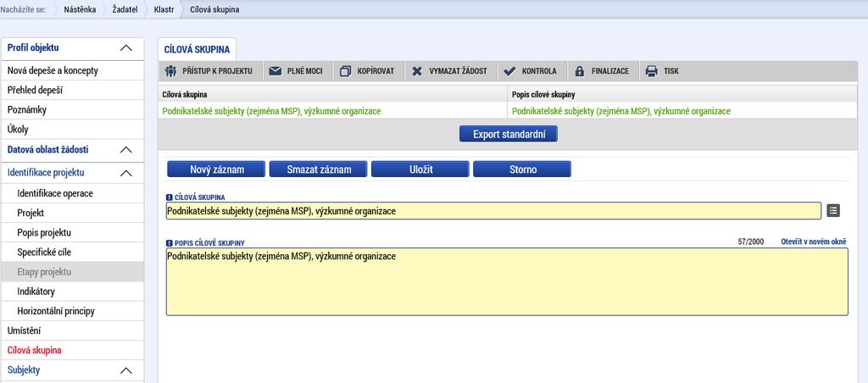Go to Nástěnka in the breadcrumb
868x383 pixels.
[x=80, y=10]
